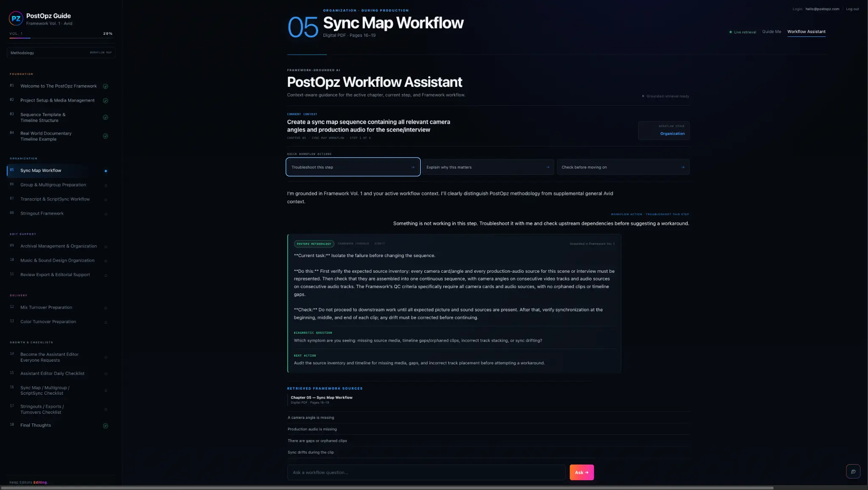Click completed checkmark for Final Thoughts

[x=106, y=426]
